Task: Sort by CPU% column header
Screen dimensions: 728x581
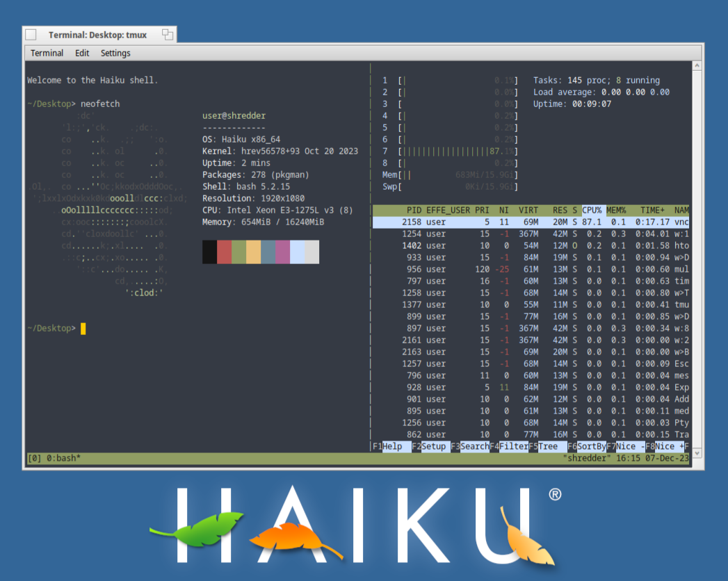Action: click(592, 210)
